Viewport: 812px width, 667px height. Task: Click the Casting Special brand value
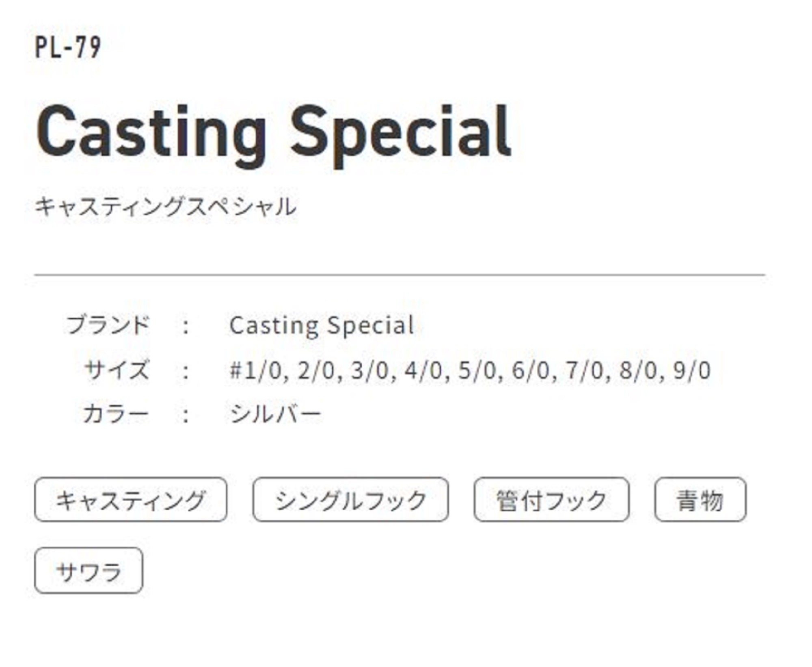pyautogui.click(x=322, y=325)
